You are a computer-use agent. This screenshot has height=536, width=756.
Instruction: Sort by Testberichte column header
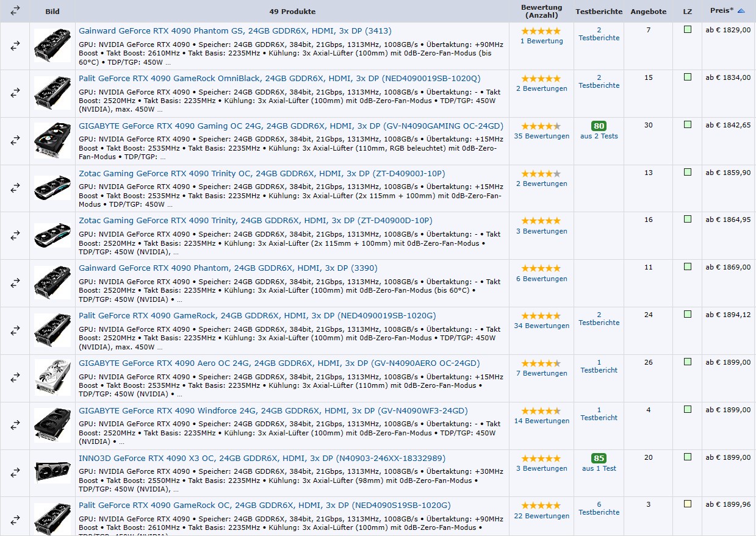tap(599, 12)
